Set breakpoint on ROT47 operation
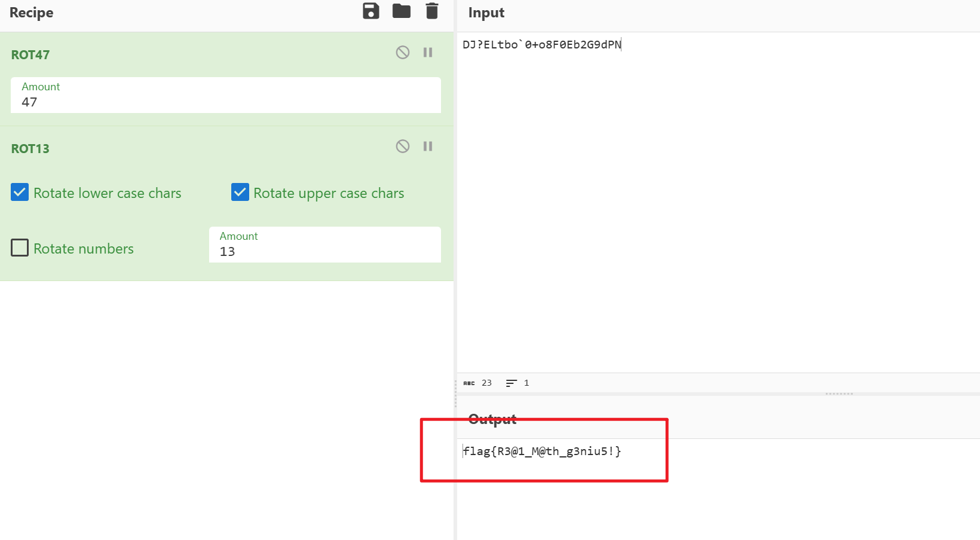The width and height of the screenshot is (980, 540). click(428, 53)
